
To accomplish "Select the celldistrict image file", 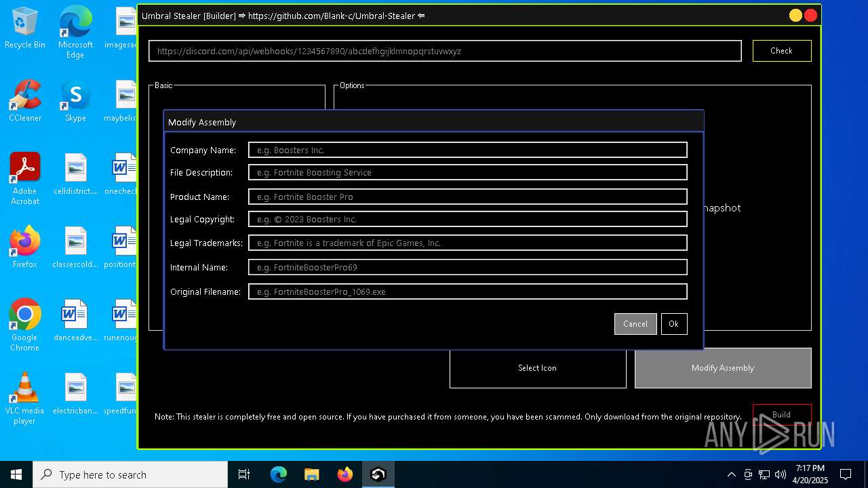I will pos(75,175).
